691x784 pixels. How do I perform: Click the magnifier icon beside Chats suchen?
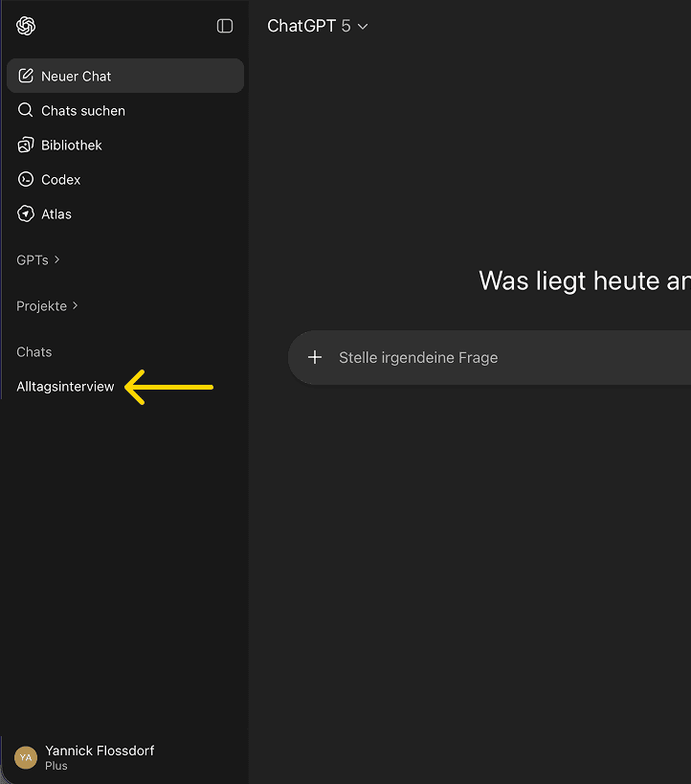[x=26, y=110]
